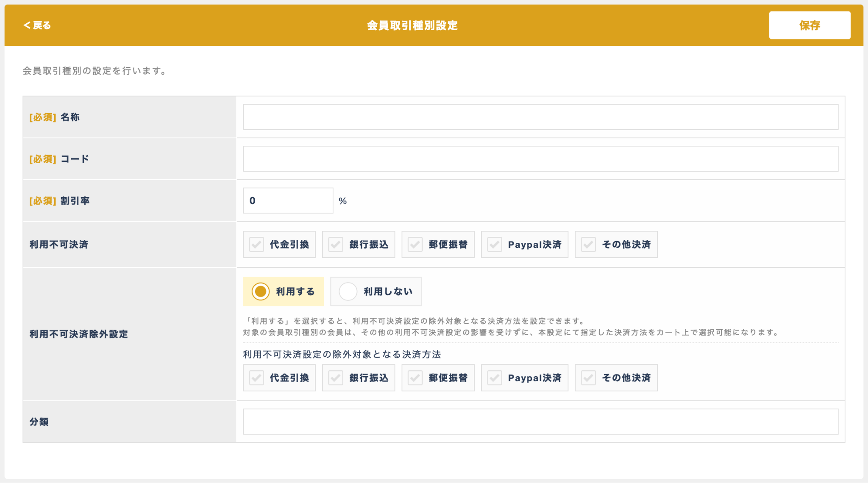Viewport: 868px width, 483px height.
Task: Check その他決済 in the exclusion payment methods
Action: coord(588,378)
